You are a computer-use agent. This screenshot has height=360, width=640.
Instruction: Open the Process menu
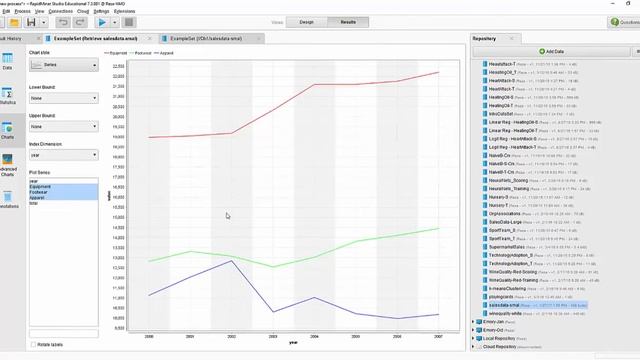[22, 11]
